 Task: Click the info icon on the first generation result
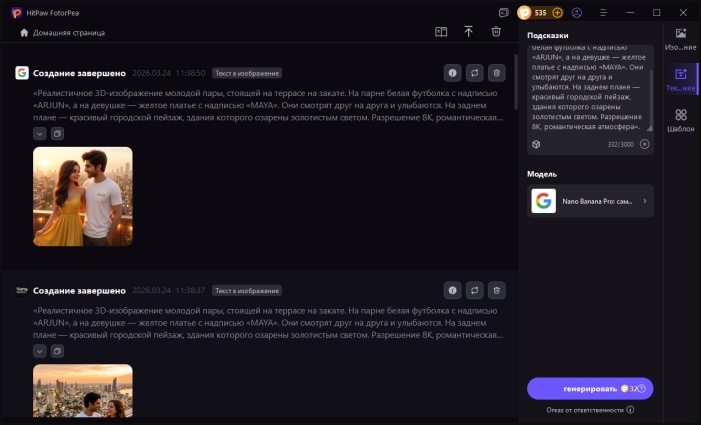(x=452, y=73)
